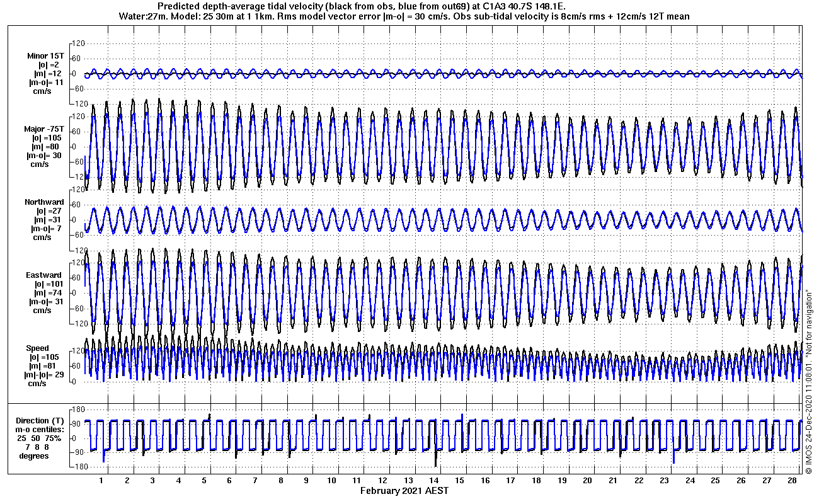Click the 'Speed' panel label

[x=37, y=348]
